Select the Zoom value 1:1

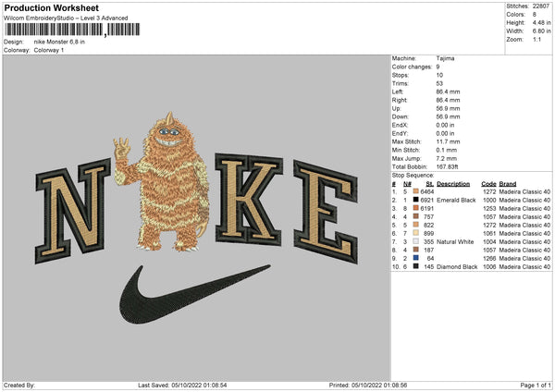[x=536, y=39]
